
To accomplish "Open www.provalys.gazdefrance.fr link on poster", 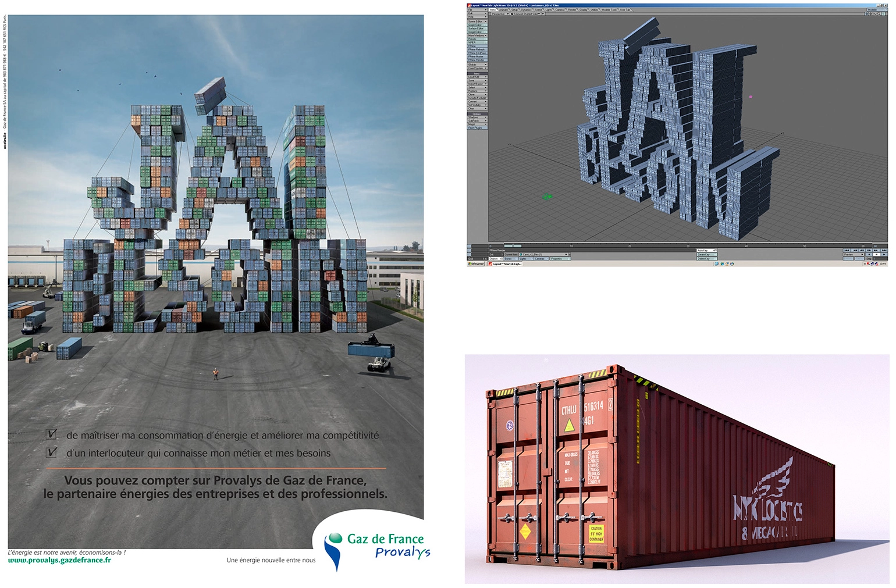I will [x=59, y=560].
